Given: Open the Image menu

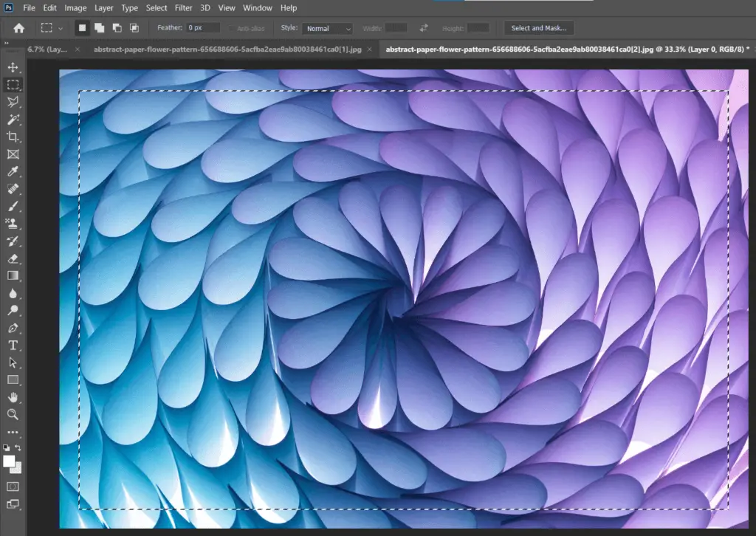Looking at the screenshot, I should (x=76, y=7).
